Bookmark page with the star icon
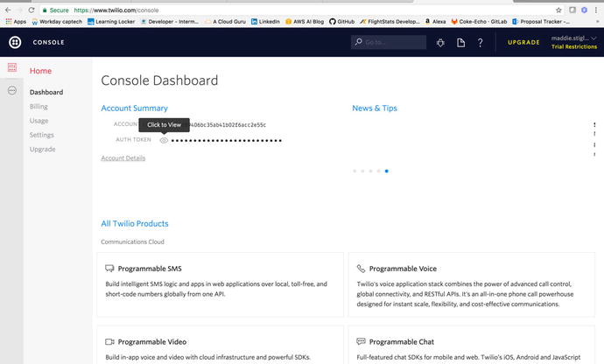 pyautogui.click(x=558, y=10)
